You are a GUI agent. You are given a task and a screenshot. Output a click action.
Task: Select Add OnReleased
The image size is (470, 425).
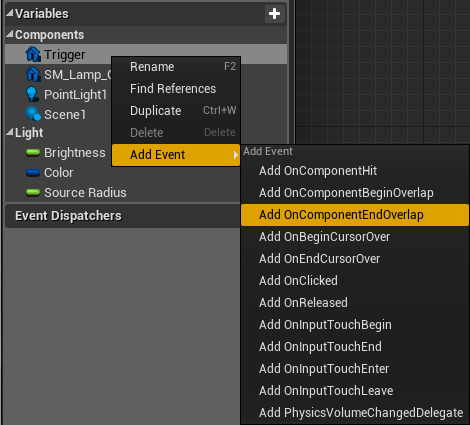click(355, 303)
